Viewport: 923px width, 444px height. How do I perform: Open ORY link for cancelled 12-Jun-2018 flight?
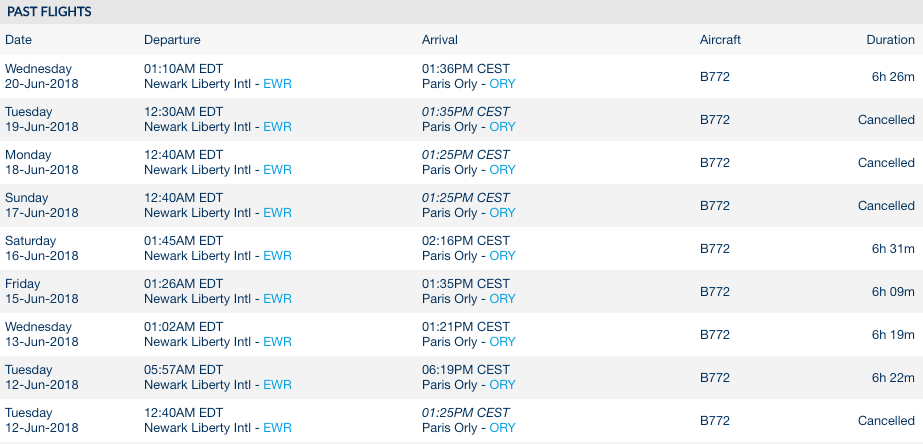(502, 428)
